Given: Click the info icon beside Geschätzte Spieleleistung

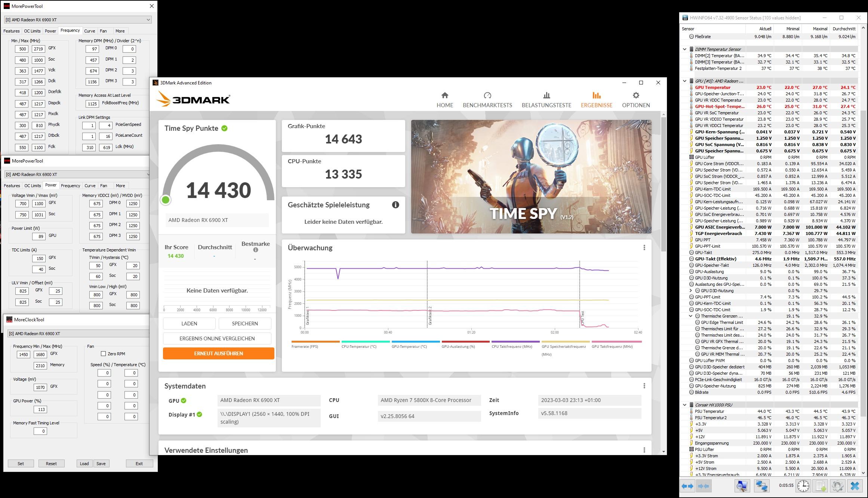Looking at the screenshot, I should point(395,205).
